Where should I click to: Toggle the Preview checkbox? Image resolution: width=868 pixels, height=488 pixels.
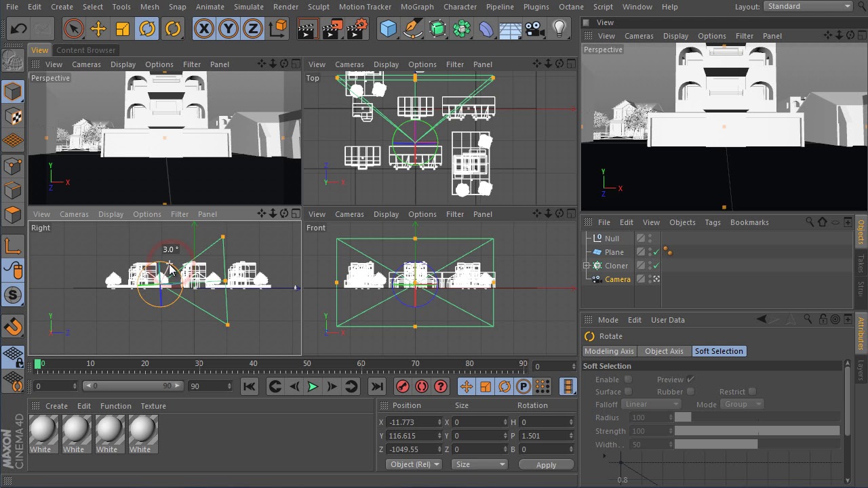[690, 380]
